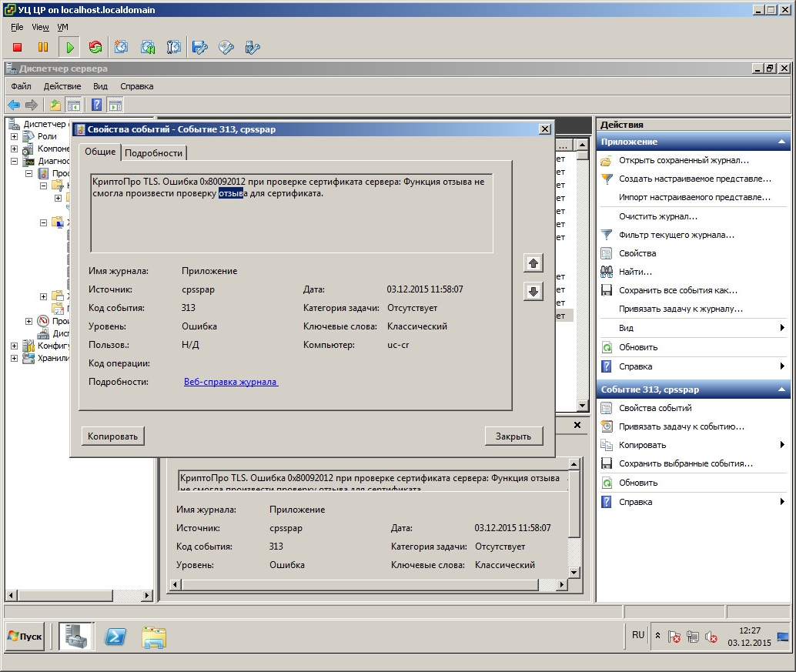This screenshot has height=672, width=796.
Task: Open the Вид submenu in actions pane
Action: point(693,328)
